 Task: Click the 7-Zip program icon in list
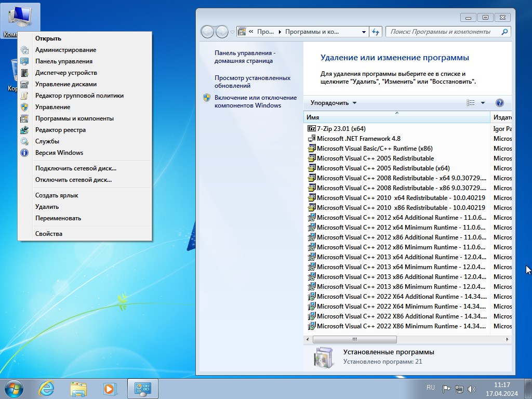coord(311,129)
